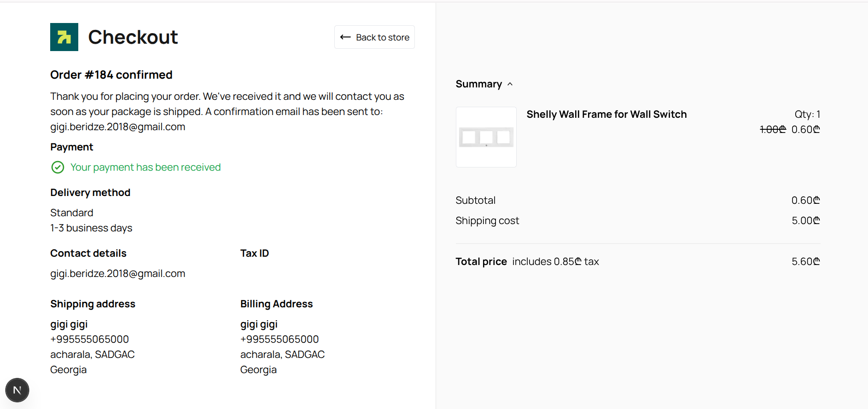Click the Total price amount 5.60
The height and width of the screenshot is (409, 868).
[806, 262]
